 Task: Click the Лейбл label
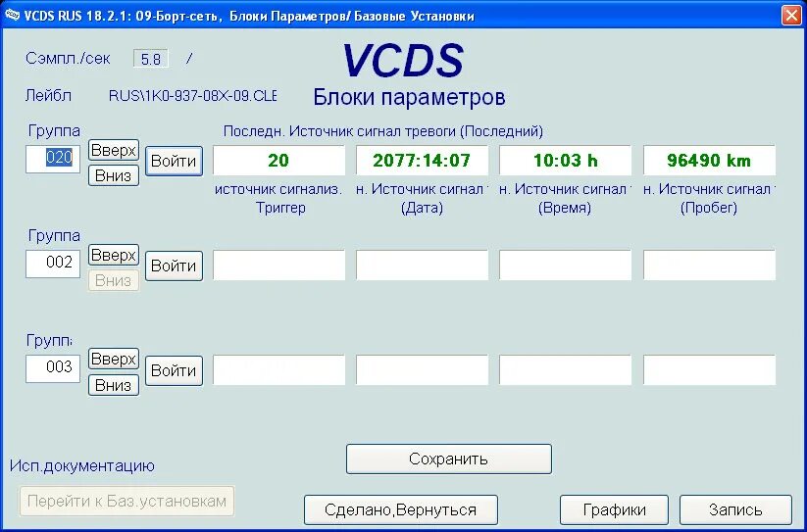[x=48, y=96]
